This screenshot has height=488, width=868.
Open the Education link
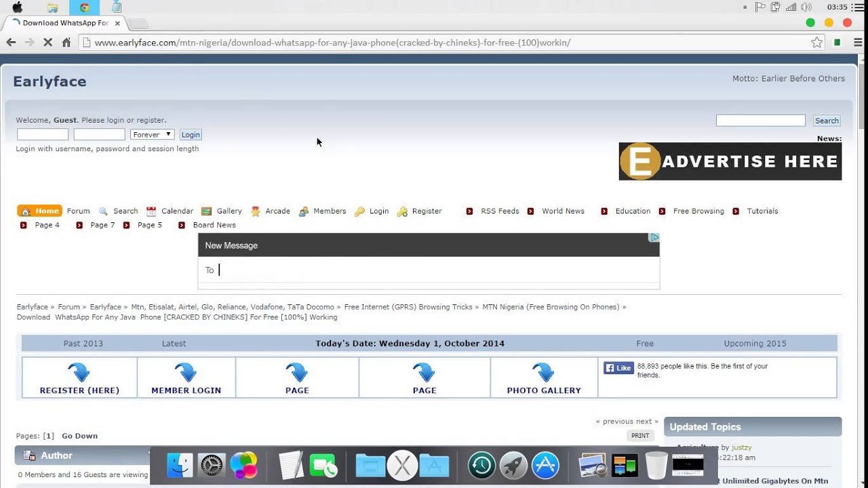pos(633,211)
